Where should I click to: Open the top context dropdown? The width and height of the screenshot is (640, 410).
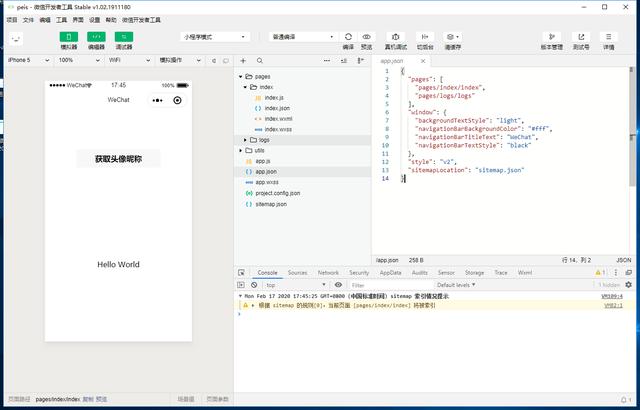tap(296, 285)
